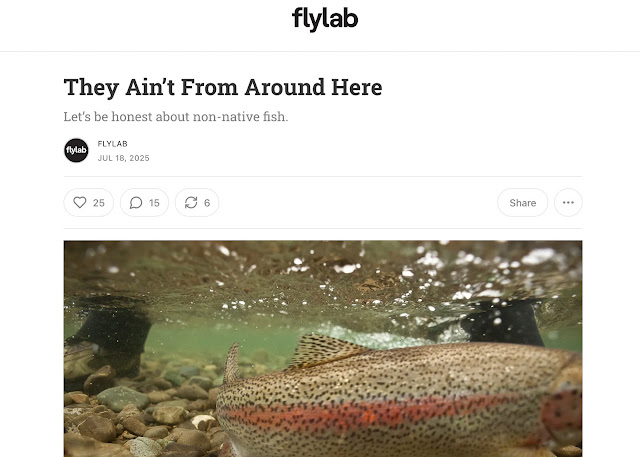640x457 pixels.
Task: Click the They Ain't From Around Here title
Action: point(223,87)
